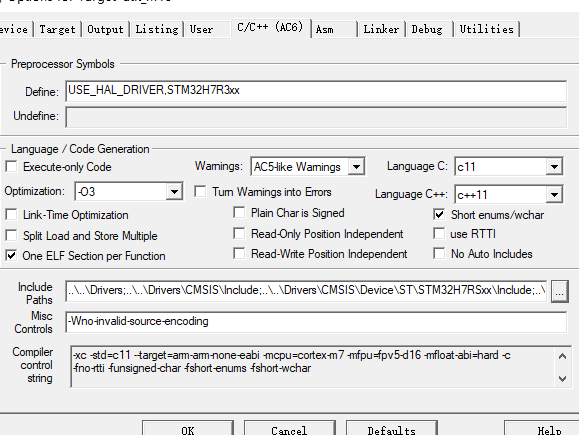This screenshot has width=579, height=435.
Task: Uncheck Short enums/wchar option
Action: (439, 214)
